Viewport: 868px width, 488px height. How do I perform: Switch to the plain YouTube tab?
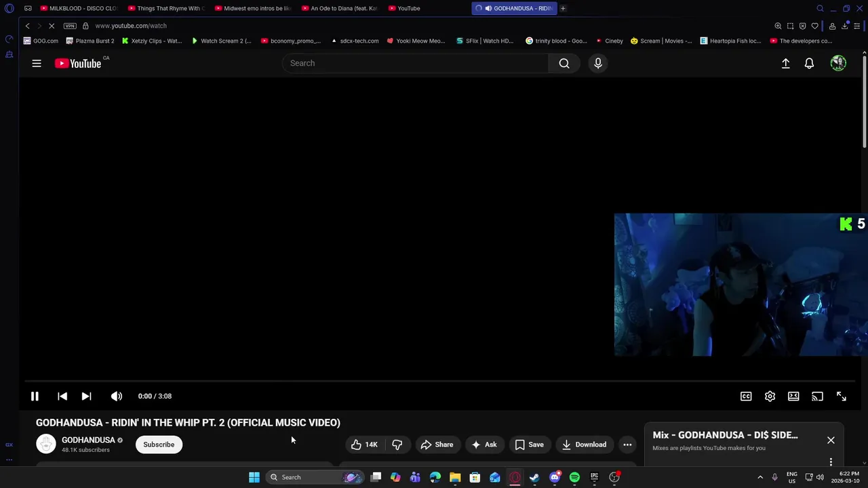(426, 8)
